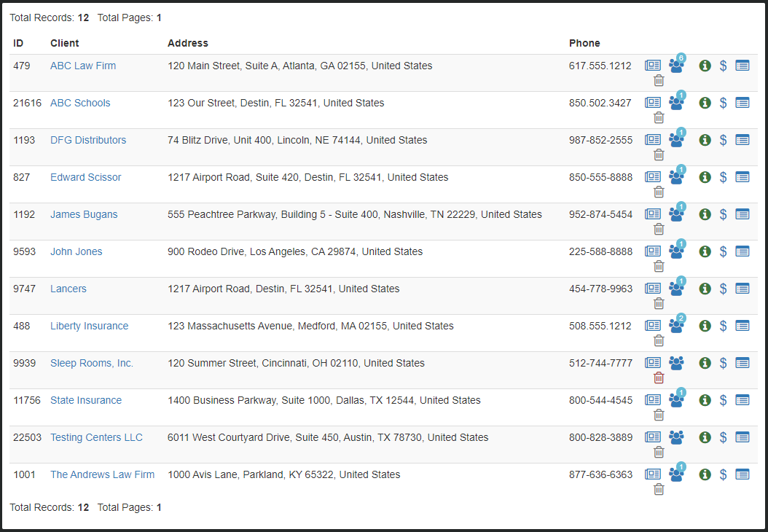Open the State Insurance client link
Image resolution: width=768 pixels, height=532 pixels.
pos(86,400)
